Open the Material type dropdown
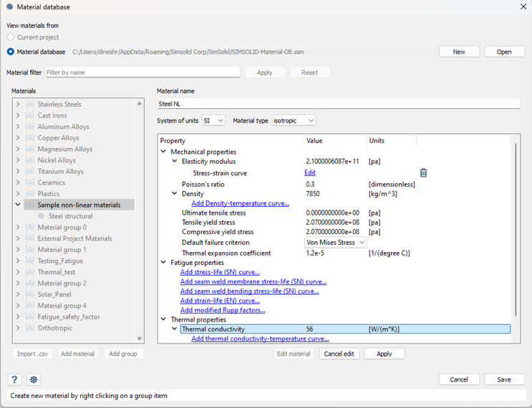The image size is (532, 408). coord(294,121)
